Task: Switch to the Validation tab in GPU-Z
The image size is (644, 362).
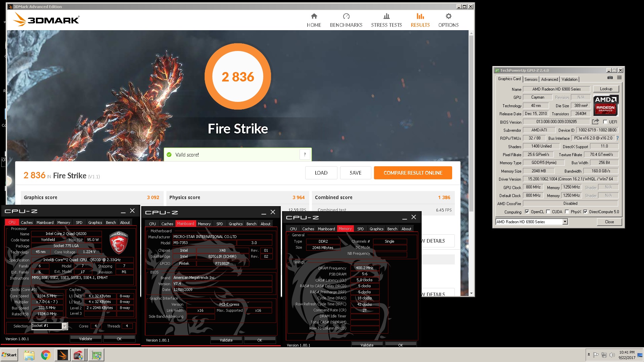Action: [x=570, y=79]
